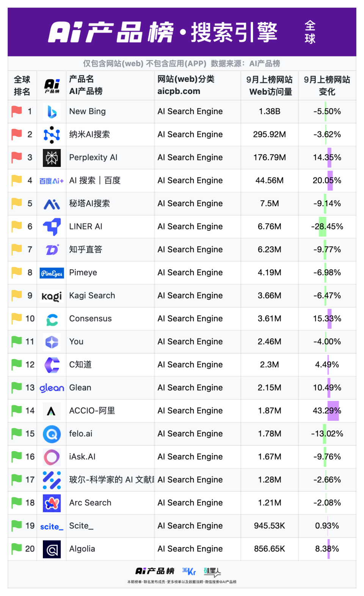Click the 秘塔AI搜索 product name
The height and width of the screenshot is (596, 364).
click(89, 204)
